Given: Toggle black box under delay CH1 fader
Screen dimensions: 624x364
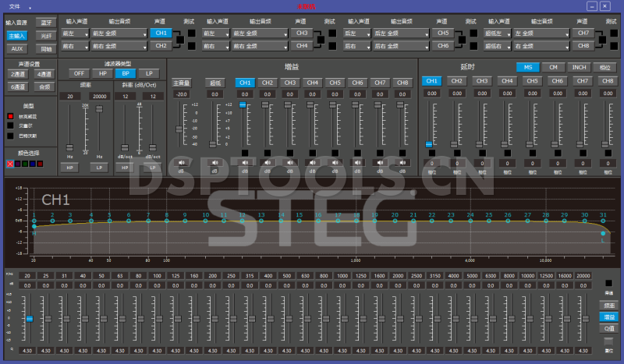Looking at the screenshot, I should click(x=432, y=153).
